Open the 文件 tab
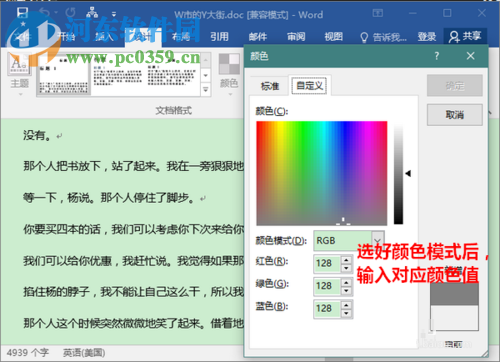500x362 pixels. (22, 36)
